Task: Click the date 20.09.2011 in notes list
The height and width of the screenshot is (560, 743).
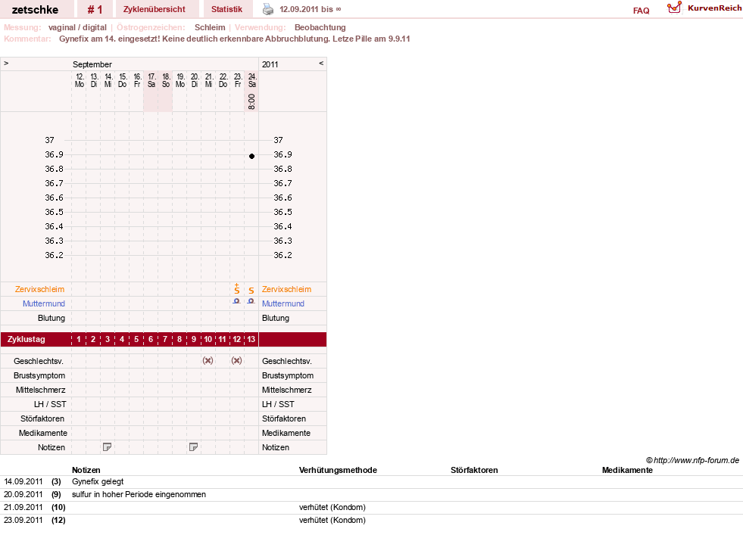Action: 23,494
